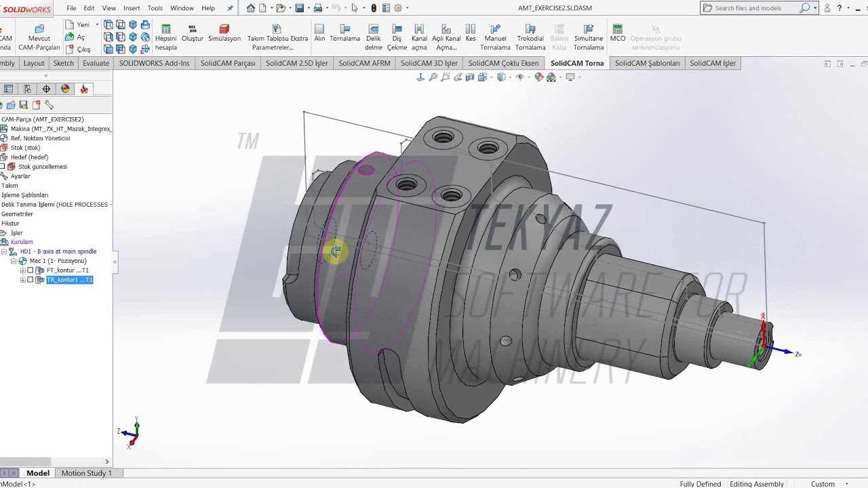This screenshot has width=868, height=488.
Task: Collapse the HD1 - B-axis at main spindle node
Action: pyautogui.click(x=4, y=251)
